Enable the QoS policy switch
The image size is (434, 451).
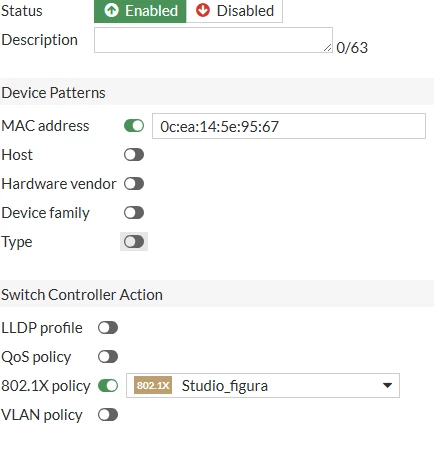click(108, 357)
